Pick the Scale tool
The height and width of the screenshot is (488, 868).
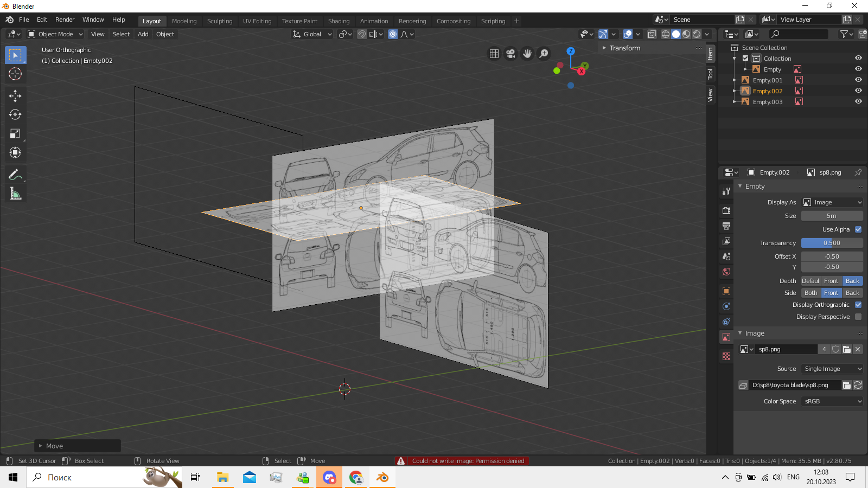point(15,133)
